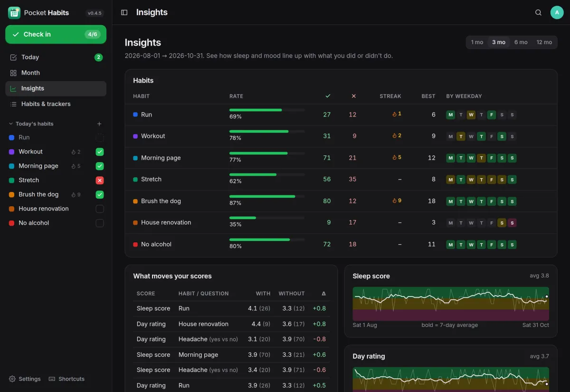
Task: Toggle the No alcohol checkbox
Action: tap(100, 223)
